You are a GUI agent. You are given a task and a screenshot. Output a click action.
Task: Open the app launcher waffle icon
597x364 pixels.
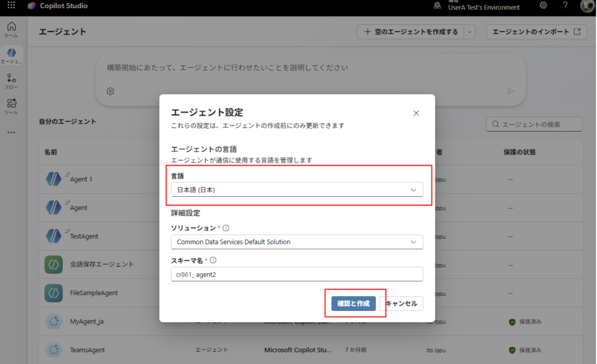coord(12,6)
